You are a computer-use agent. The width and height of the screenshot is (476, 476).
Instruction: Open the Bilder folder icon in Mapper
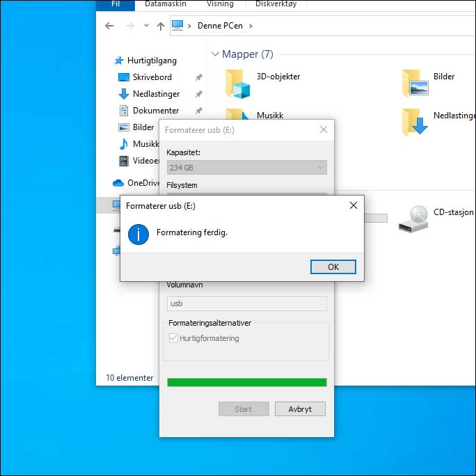[415, 83]
